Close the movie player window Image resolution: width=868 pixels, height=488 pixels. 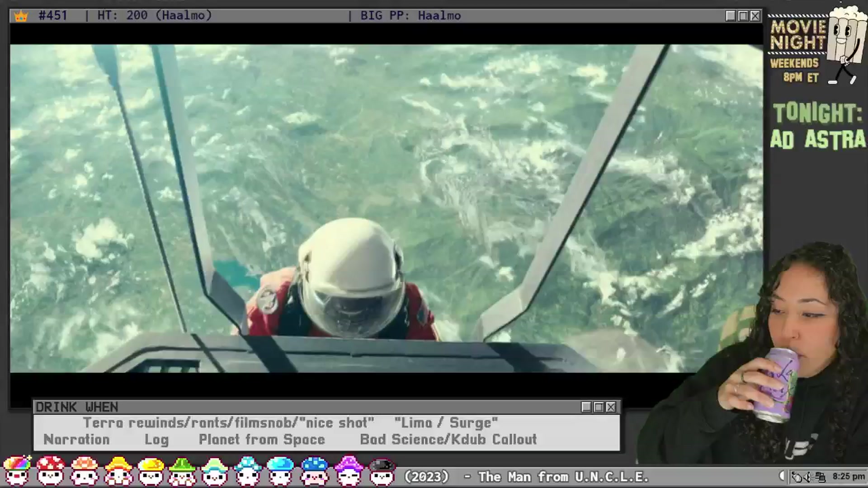[x=755, y=16]
